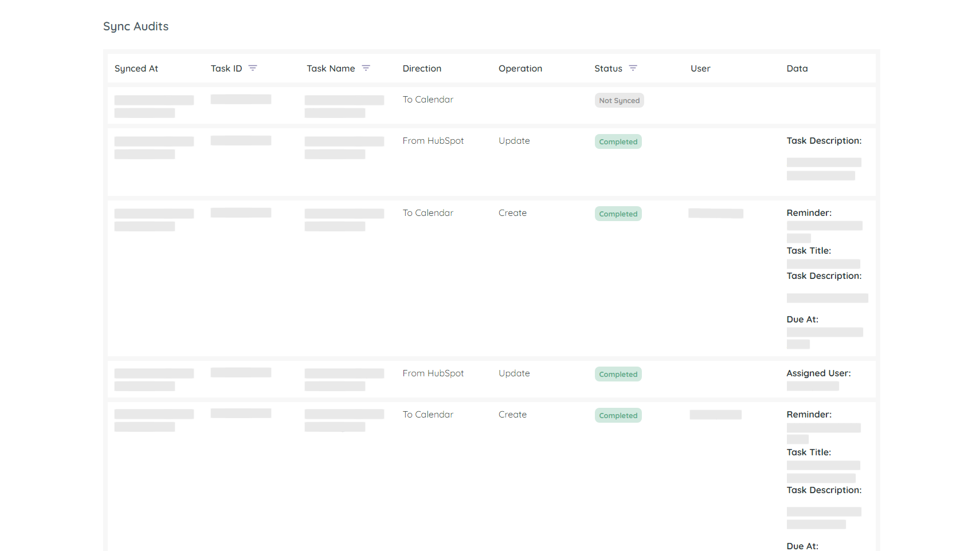Click the Completed badge on the last To Calendar row

coord(618,415)
